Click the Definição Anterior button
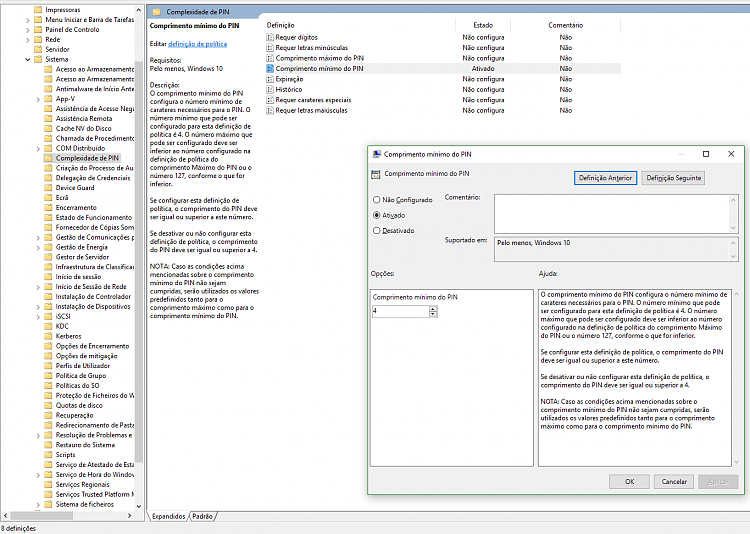 tap(605, 178)
